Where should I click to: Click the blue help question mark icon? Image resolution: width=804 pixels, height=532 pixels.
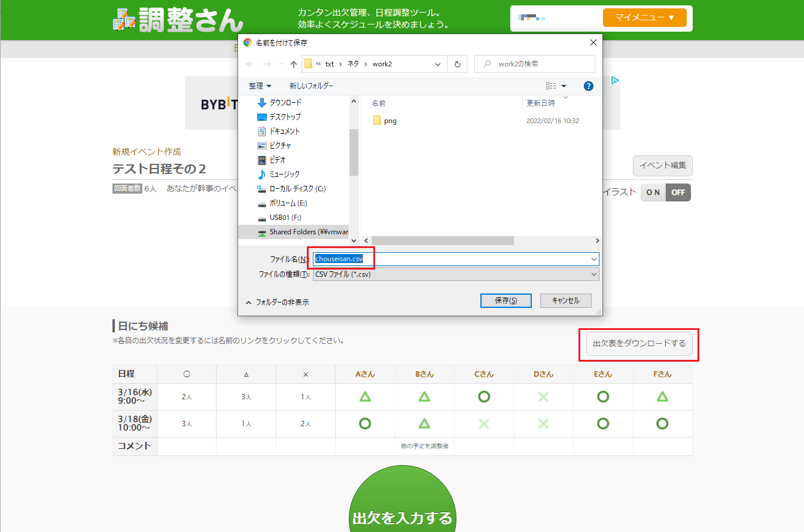588,86
